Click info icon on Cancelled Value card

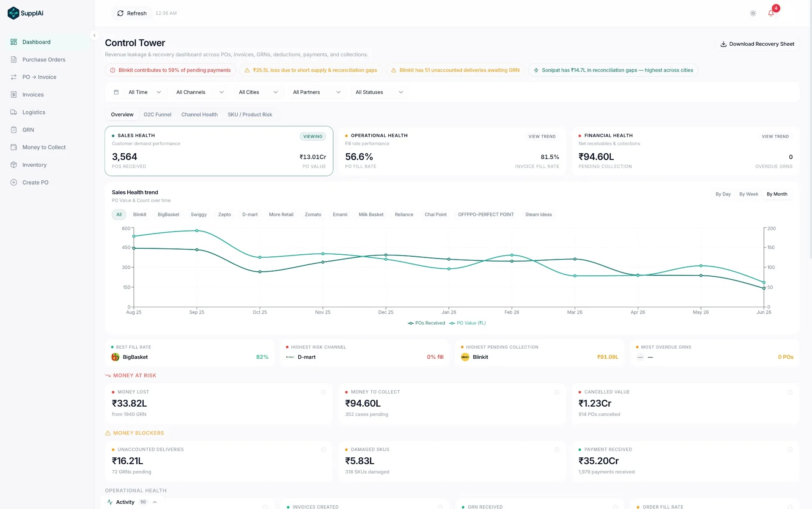click(x=790, y=392)
